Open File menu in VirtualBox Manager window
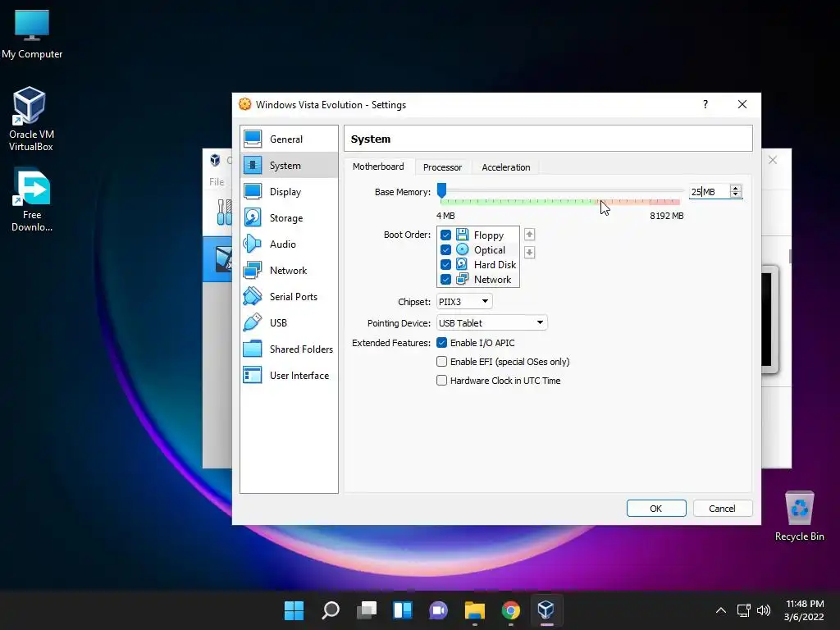The image size is (840, 630). coord(217,182)
